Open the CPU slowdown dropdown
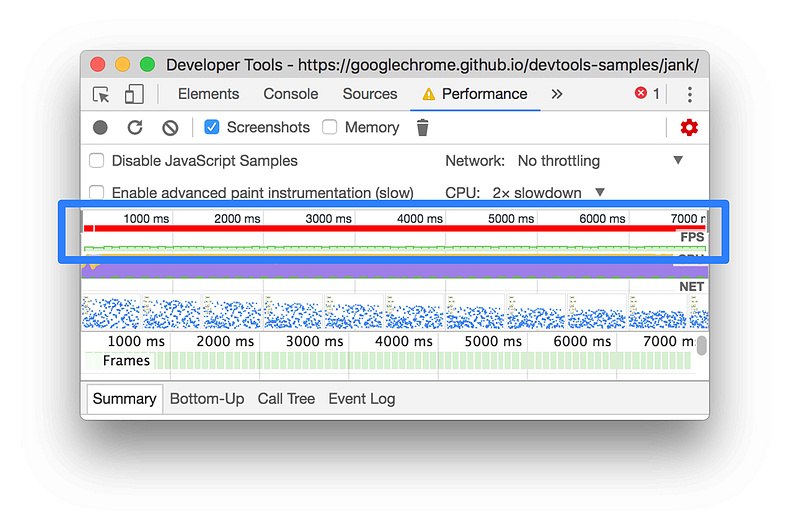800x530 pixels. point(548,193)
